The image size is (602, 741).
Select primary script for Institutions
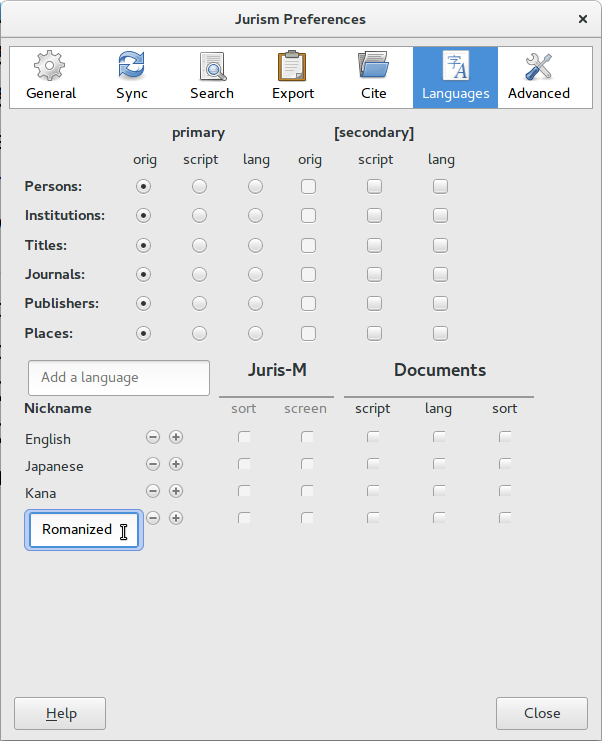pos(199,215)
